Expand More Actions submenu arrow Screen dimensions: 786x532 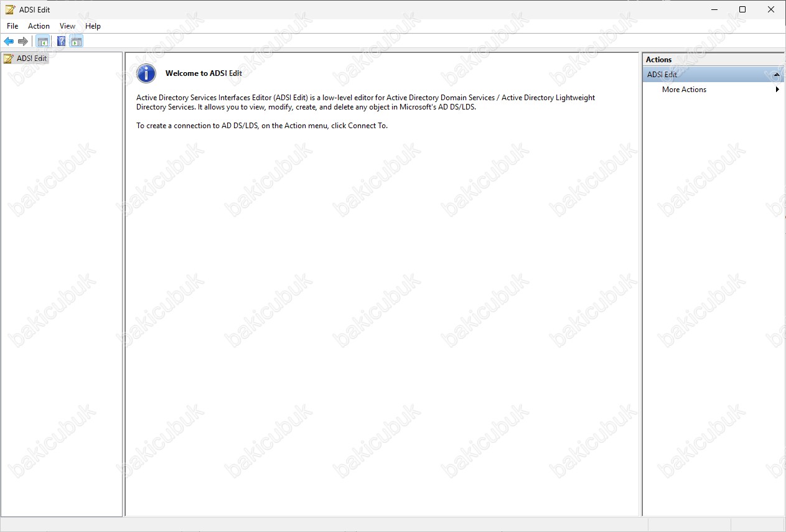click(x=777, y=90)
